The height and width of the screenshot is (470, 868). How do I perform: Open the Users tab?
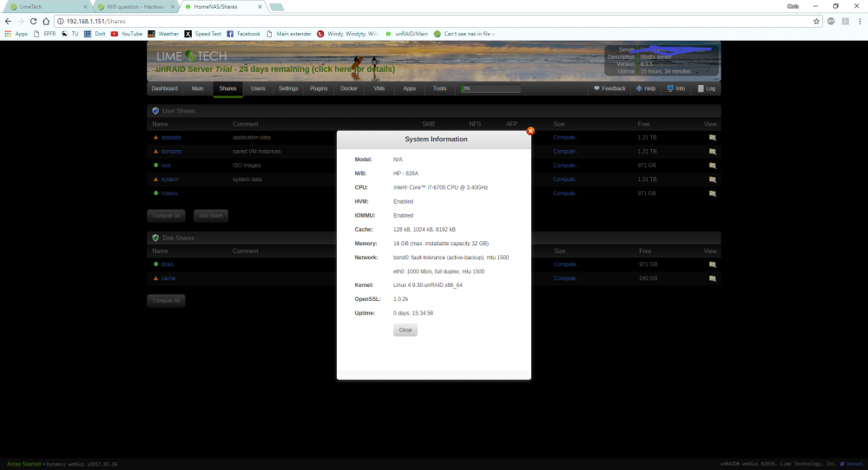258,88
